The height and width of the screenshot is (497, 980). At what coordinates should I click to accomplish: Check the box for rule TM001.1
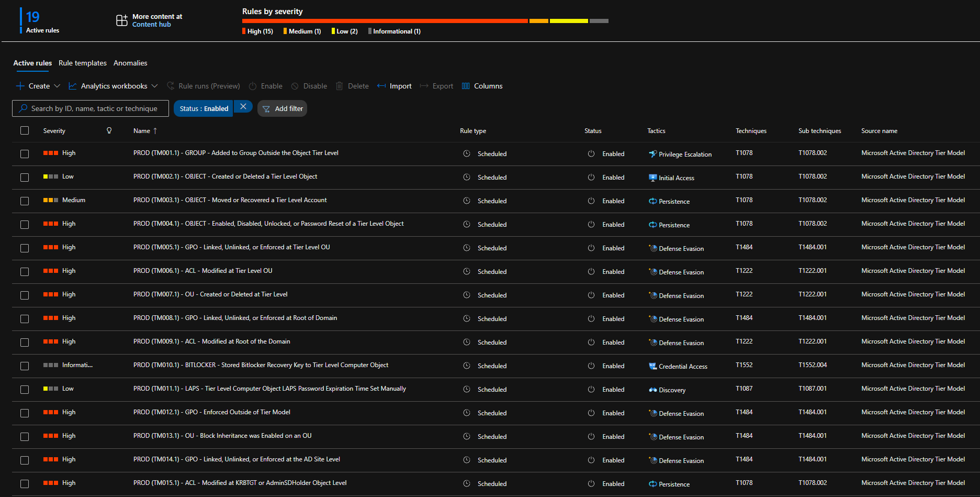25,154
